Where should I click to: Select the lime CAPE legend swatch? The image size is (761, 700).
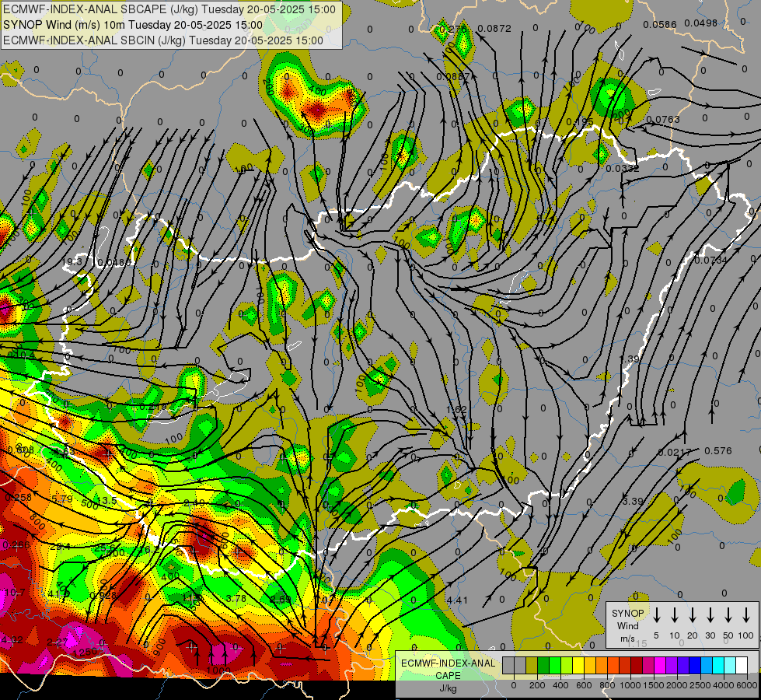(x=567, y=666)
